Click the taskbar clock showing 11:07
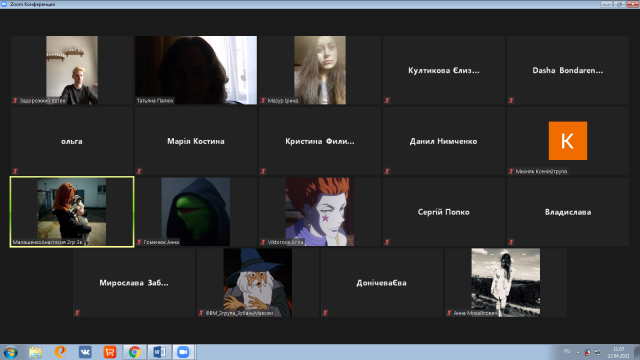The image size is (640, 360). (x=618, y=352)
